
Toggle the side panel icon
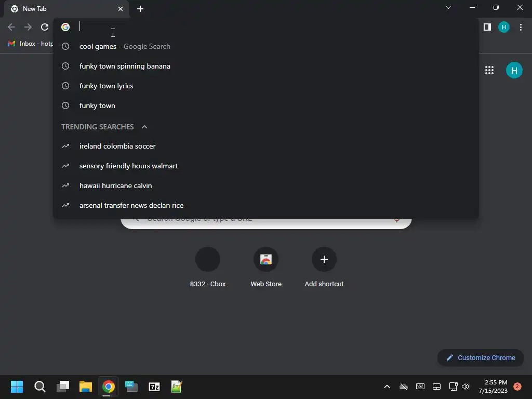(x=487, y=27)
